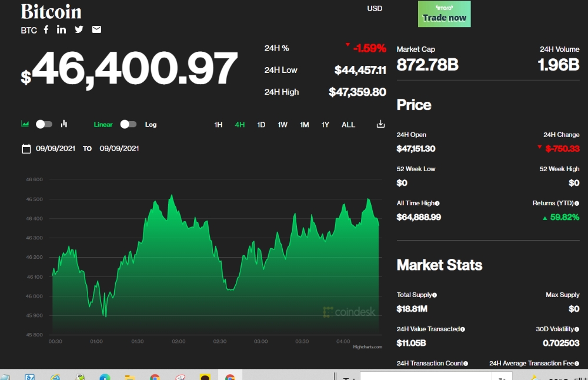588x380 pixels.
Task: Switch chart range to 1H
Action: tap(218, 125)
